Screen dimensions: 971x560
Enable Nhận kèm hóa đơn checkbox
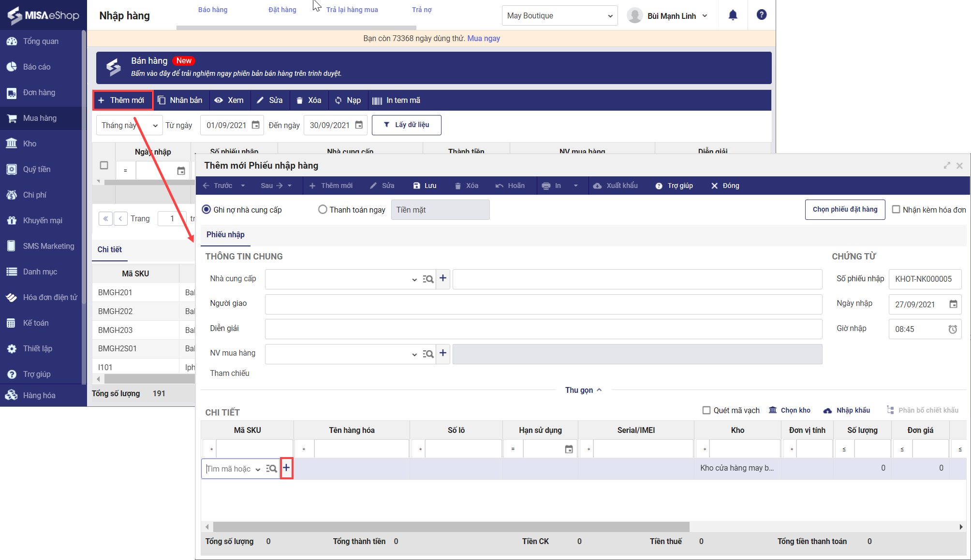click(x=896, y=210)
